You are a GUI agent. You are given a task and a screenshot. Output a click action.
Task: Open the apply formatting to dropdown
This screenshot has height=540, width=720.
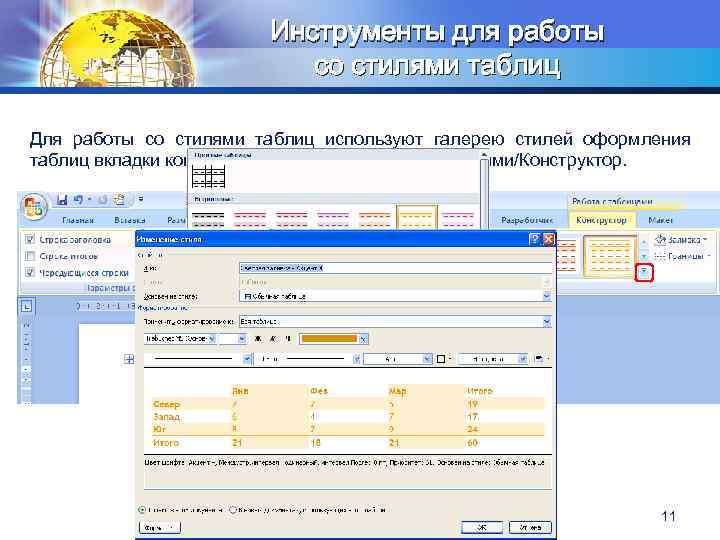click(546, 321)
